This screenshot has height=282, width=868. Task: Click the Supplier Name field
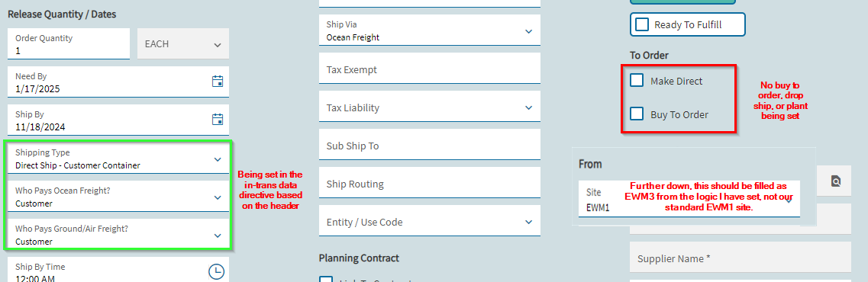(740, 257)
